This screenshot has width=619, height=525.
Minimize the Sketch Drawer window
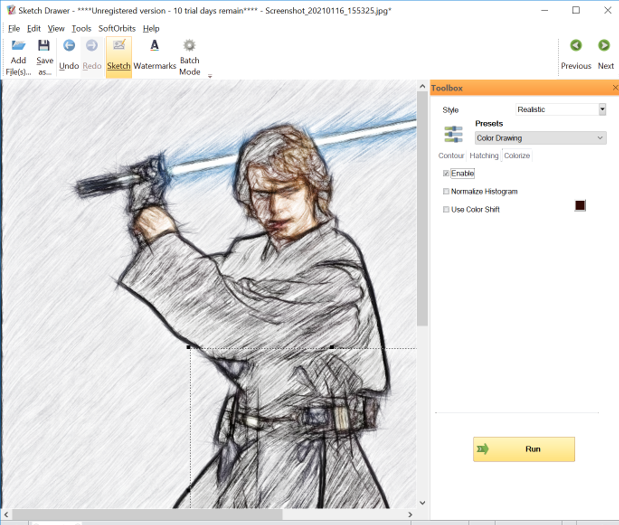pyautogui.click(x=545, y=10)
